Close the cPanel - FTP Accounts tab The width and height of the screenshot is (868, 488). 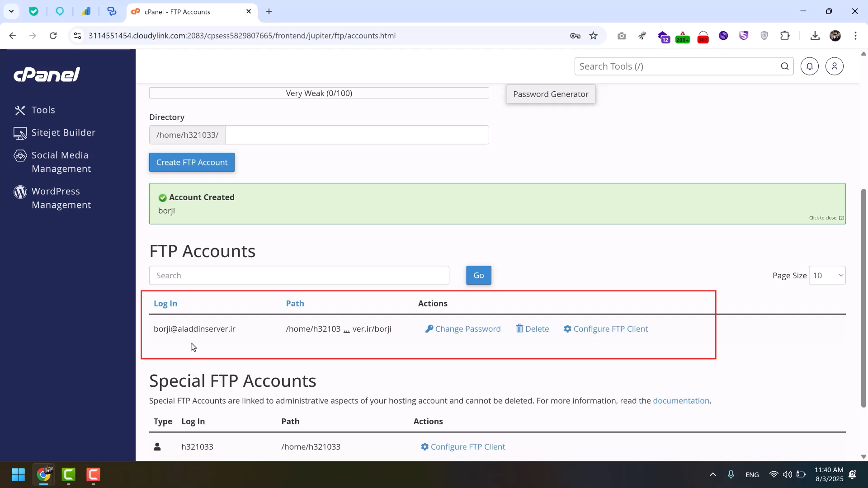[x=249, y=11]
